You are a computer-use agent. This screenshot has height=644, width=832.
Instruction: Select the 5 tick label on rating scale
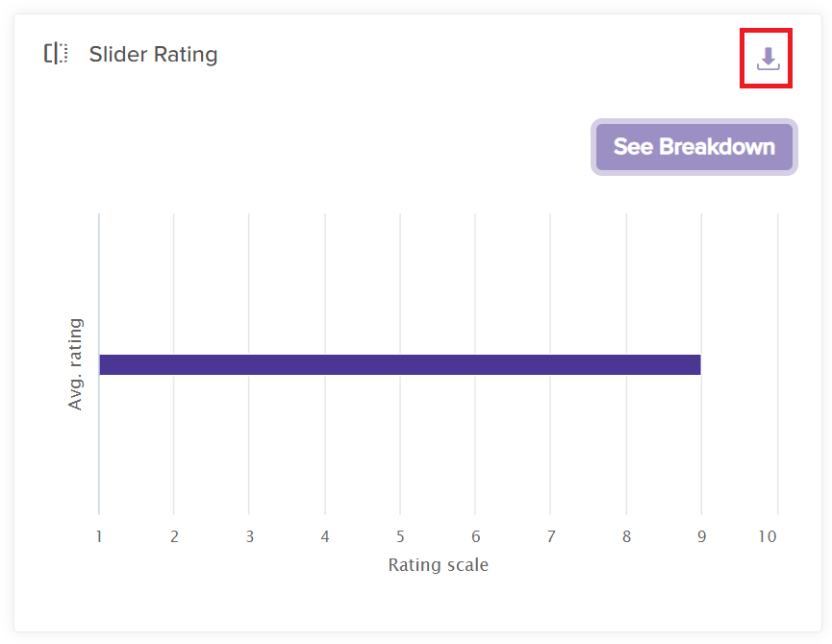click(x=400, y=536)
